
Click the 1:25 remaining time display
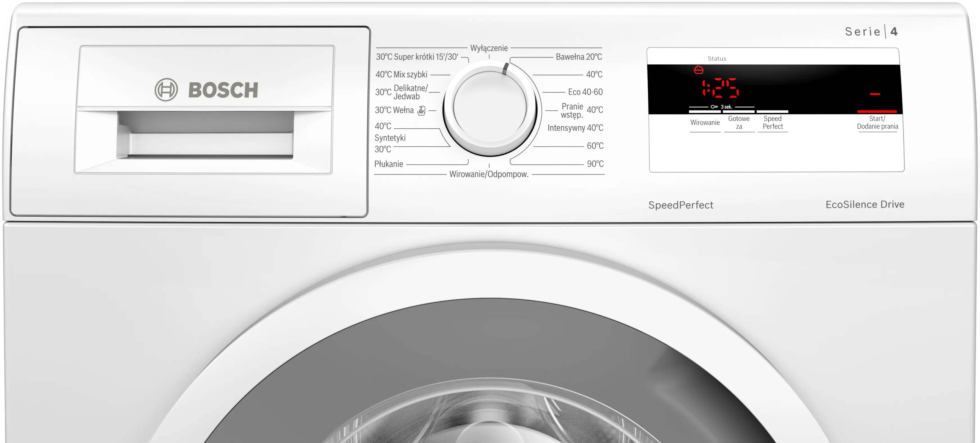click(x=720, y=88)
